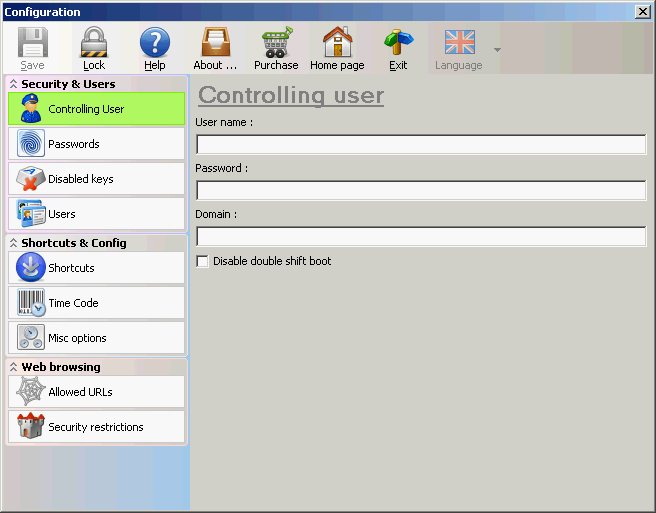656x513 pixels.
Task: Click the Exit toolbar label
Action: click(398, 65)
